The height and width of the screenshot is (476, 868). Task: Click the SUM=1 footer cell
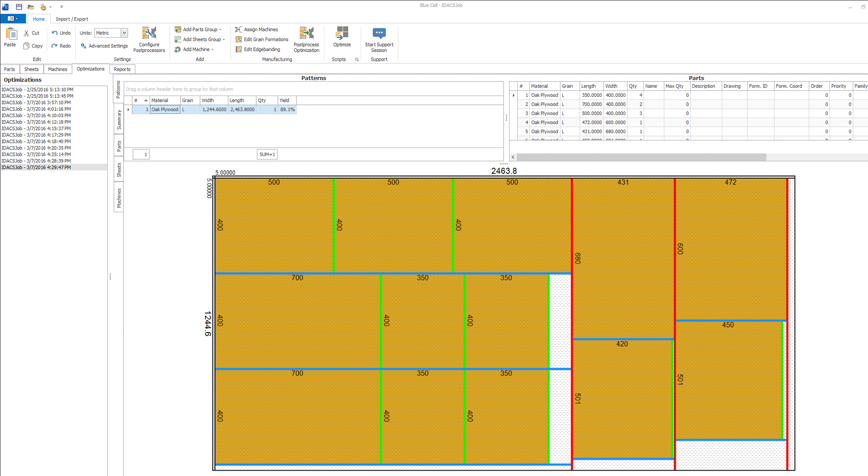267,154
